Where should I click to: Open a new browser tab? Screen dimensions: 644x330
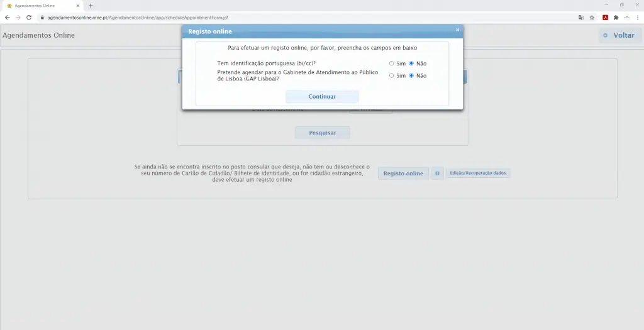(x=91, y=6)
